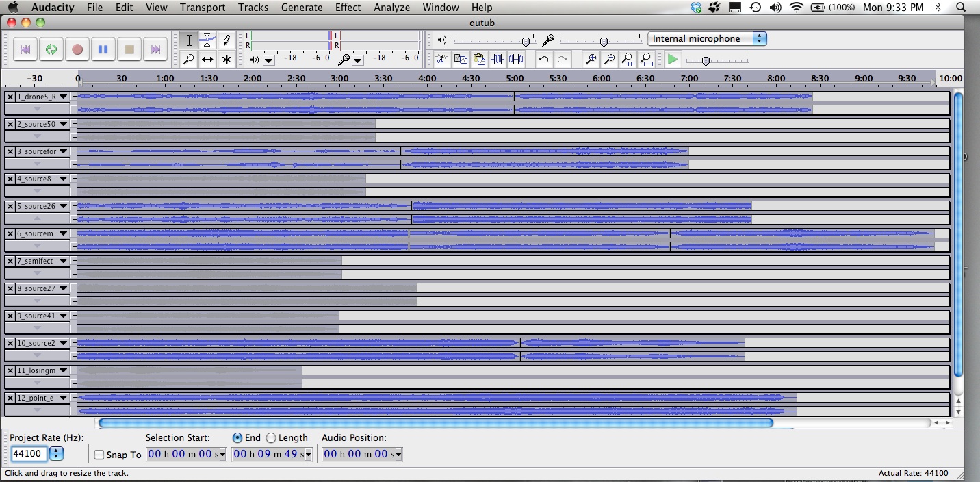Viewport: 980px width, 482px height.
Task: Undo the last action
Action: click(x=543, y=59)
